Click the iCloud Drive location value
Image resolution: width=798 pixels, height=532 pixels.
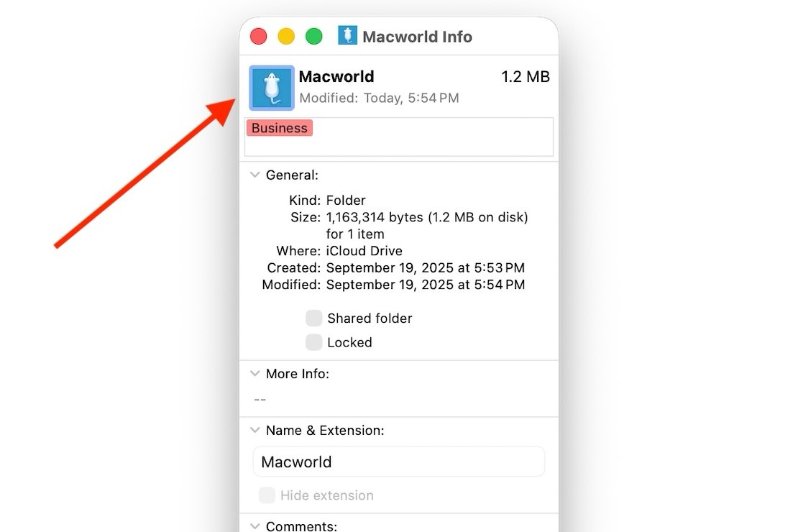point(364,251)
